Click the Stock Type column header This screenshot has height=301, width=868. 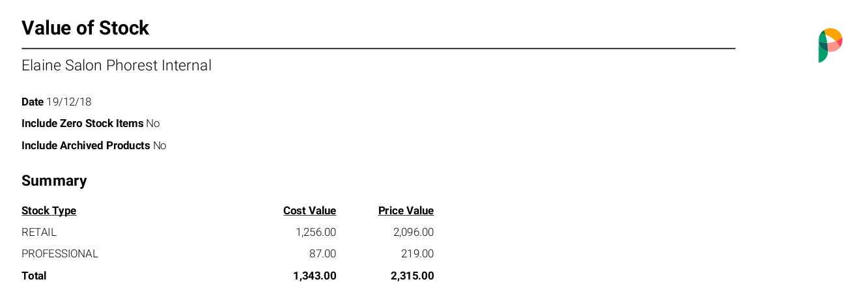point(49,210)
